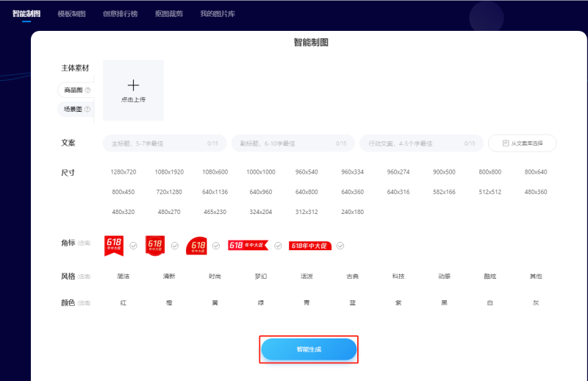
Task: Select the third 618 rounded badge
Action: 197,246
